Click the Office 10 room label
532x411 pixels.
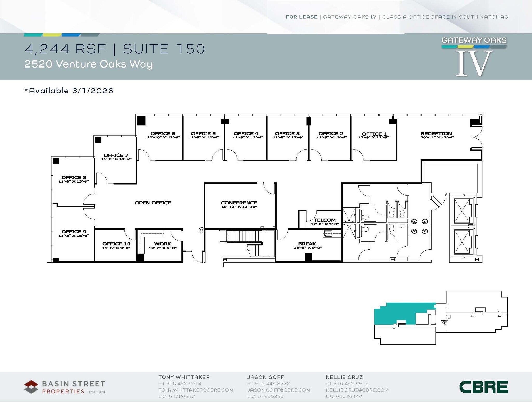116,244
